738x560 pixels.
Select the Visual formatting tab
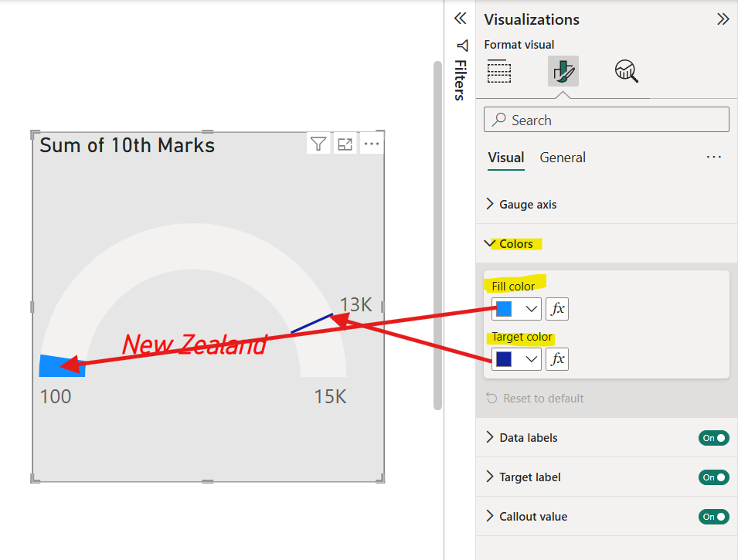click(x=505, y=157)
